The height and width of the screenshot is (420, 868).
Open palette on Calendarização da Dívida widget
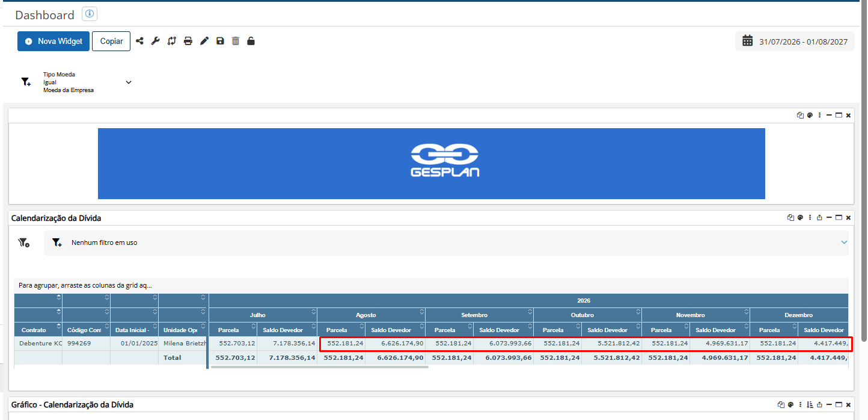800,218
